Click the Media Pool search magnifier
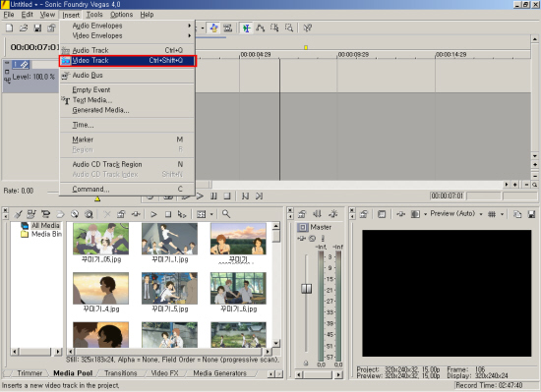 click(x=226, y=214)
